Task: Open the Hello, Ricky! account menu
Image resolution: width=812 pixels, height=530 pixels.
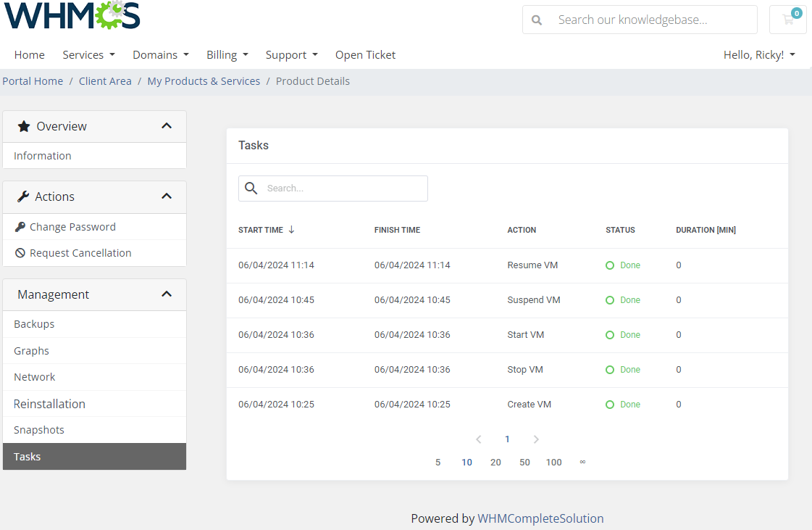Action: click(759, 55)
